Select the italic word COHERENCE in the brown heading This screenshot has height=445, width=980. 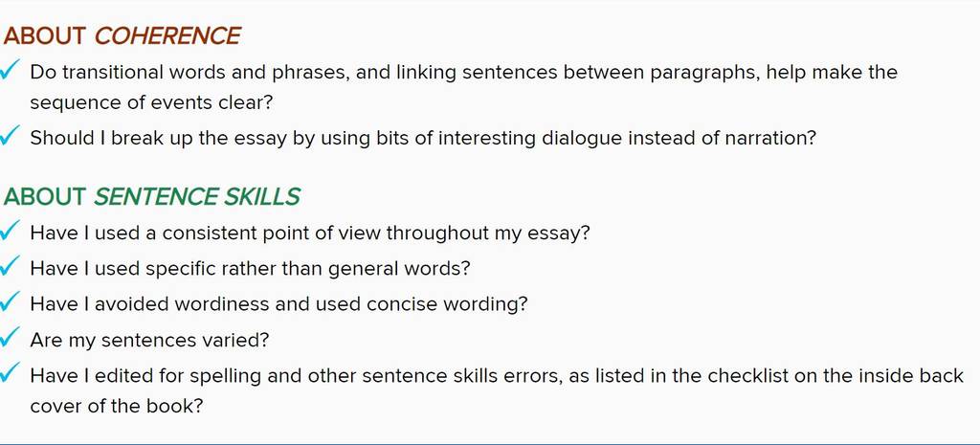click(167, 36)
